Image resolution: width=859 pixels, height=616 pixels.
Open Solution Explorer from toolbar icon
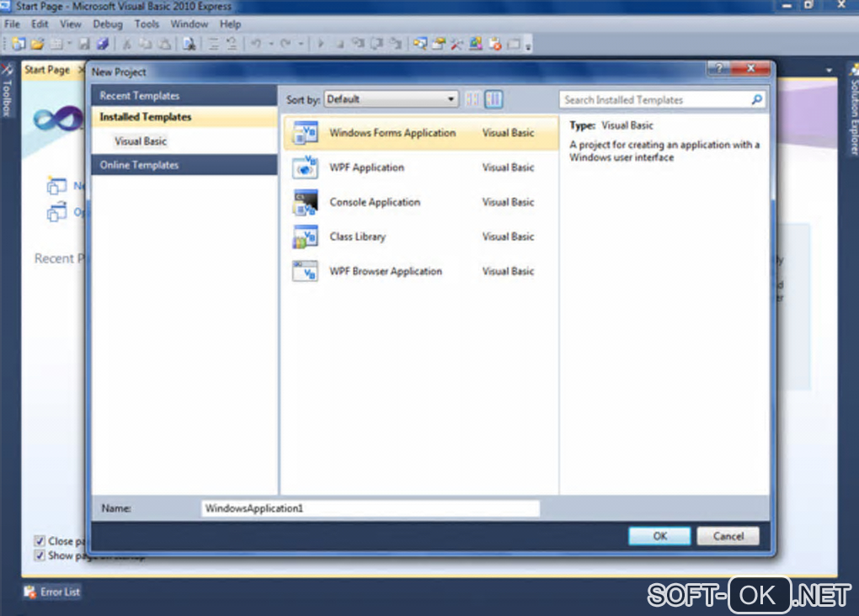click(420, 44)
